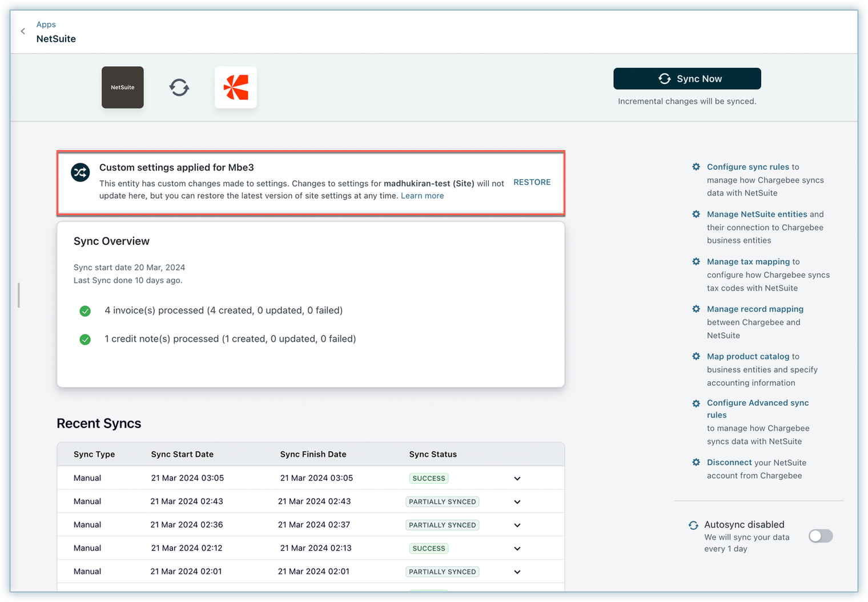Open Manage record mapping link
The image size is (868, 602).
point(755,309)
